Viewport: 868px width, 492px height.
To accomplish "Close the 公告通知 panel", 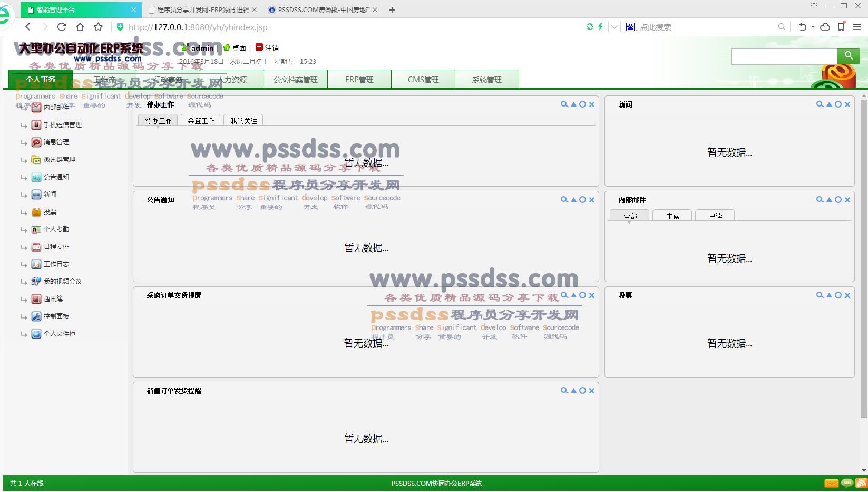I will tap(592, 200).
